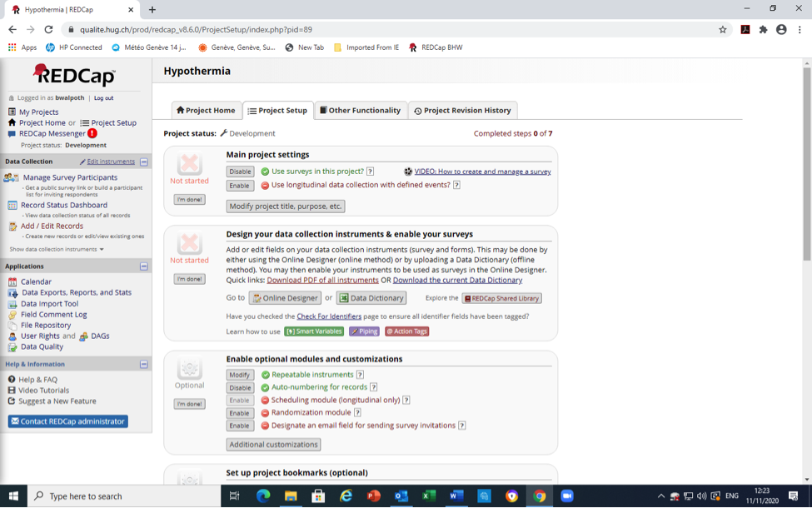Open Manage Survey Participants

(70, 177)
